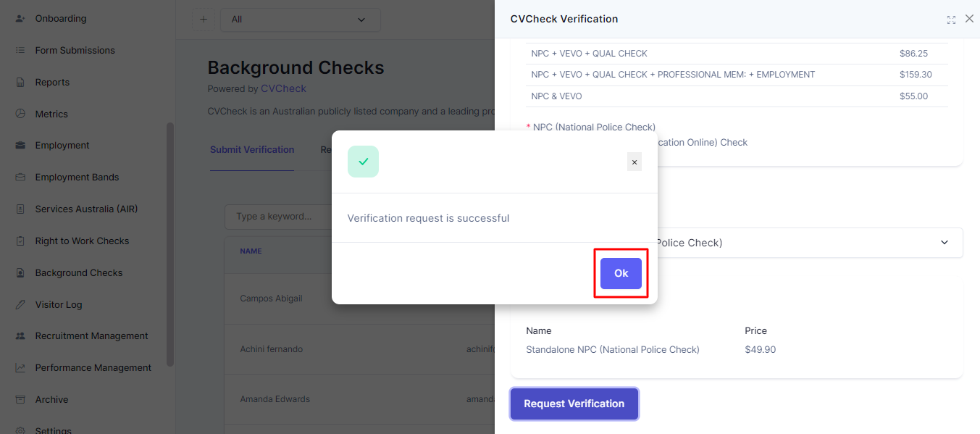980x434 pixels.
Task: Click Standalone NPC (National Police Check) name
Action: [x=613, y=350]
